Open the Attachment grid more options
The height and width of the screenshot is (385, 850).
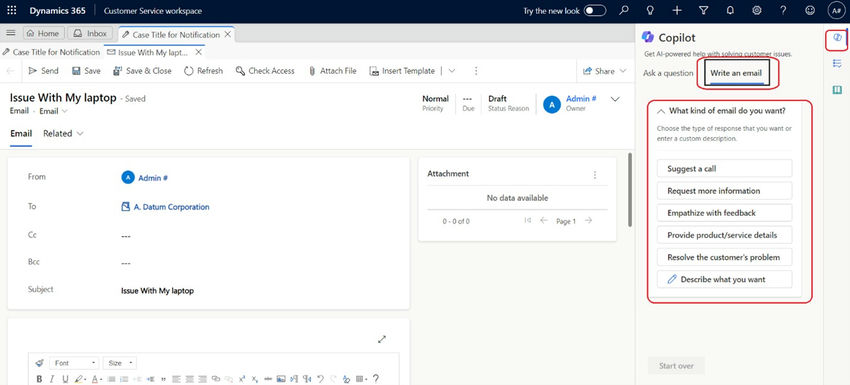click(595, 175)
